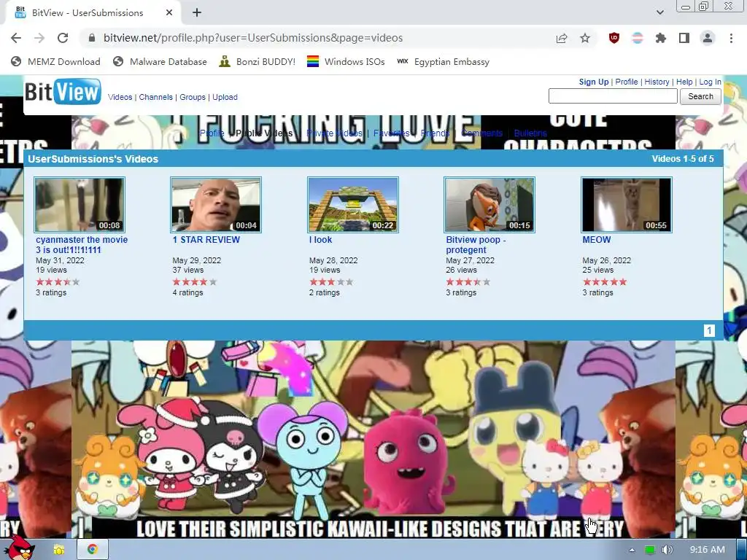747x560 pixels.
Task: Open the Chrome three-dot menu
Action: click(x=731, y=38)
